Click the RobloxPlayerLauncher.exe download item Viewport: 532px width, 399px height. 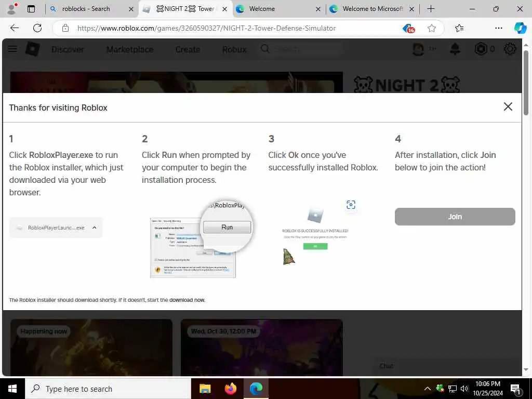click(56, 228)
